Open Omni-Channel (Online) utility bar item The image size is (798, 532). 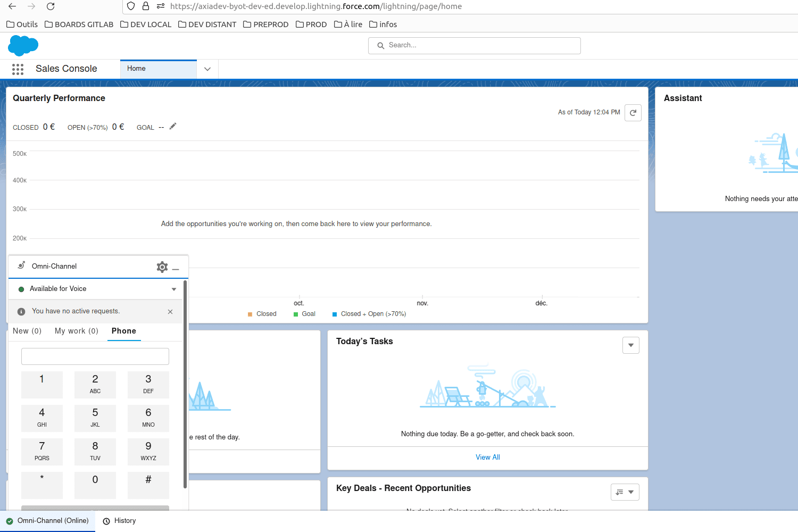point(48,521)
